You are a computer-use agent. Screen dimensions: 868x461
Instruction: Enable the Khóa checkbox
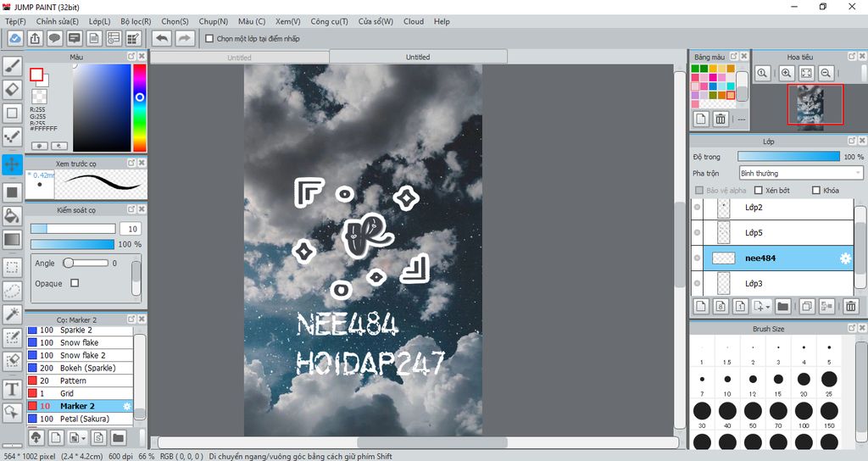(x=816, y=191)
